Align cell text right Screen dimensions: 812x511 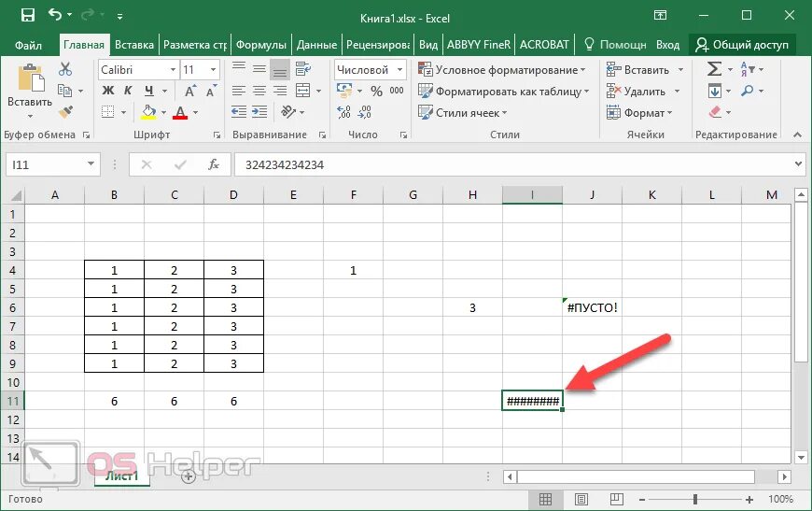point(280,91)
